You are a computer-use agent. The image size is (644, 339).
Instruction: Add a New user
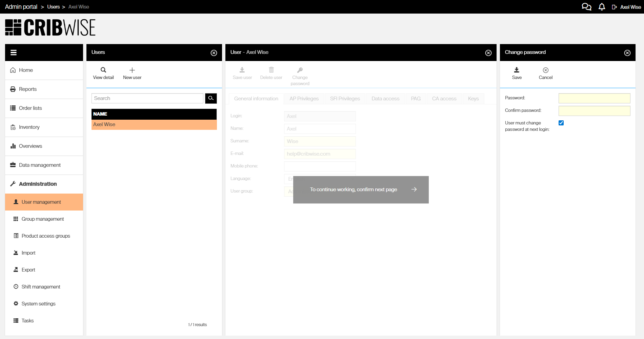[x=132, y=73]
